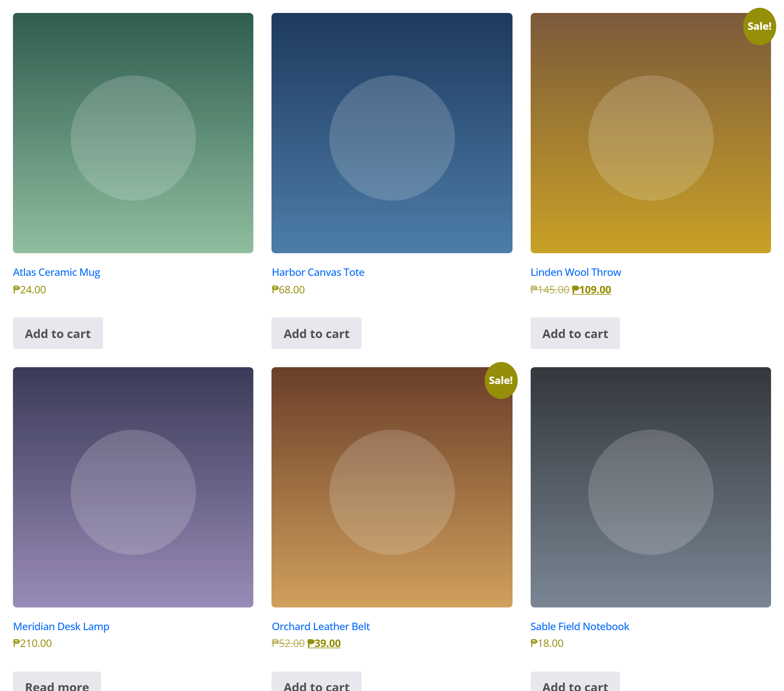Screen dimensions: 784x691
Task: Click the ₱109.00 sale price
Action: click(591, 289)
